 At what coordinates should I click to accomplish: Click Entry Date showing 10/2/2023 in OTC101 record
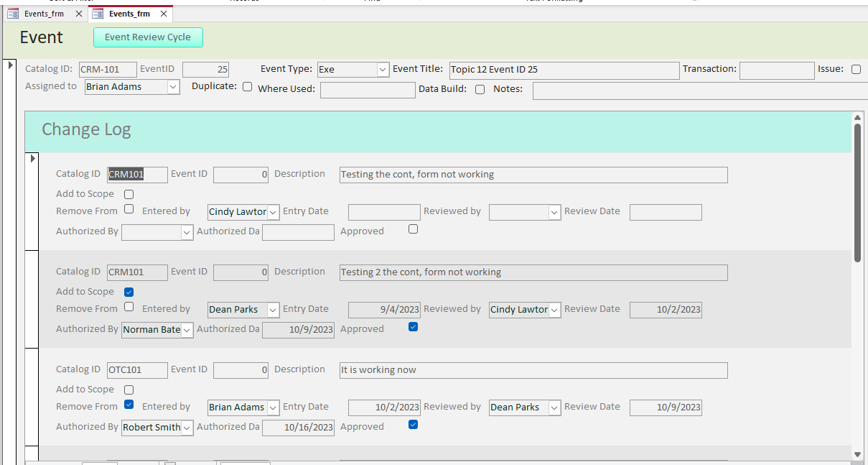[384, 408]
